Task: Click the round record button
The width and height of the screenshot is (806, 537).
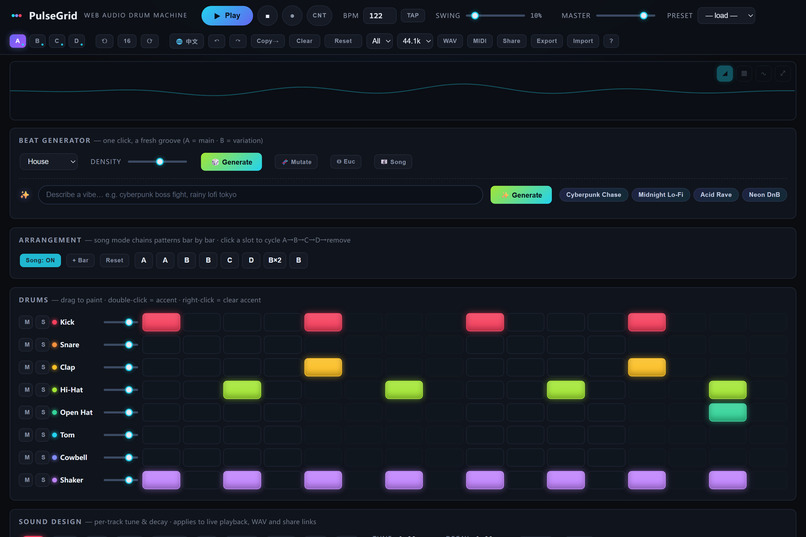Action: coord(292,16)
